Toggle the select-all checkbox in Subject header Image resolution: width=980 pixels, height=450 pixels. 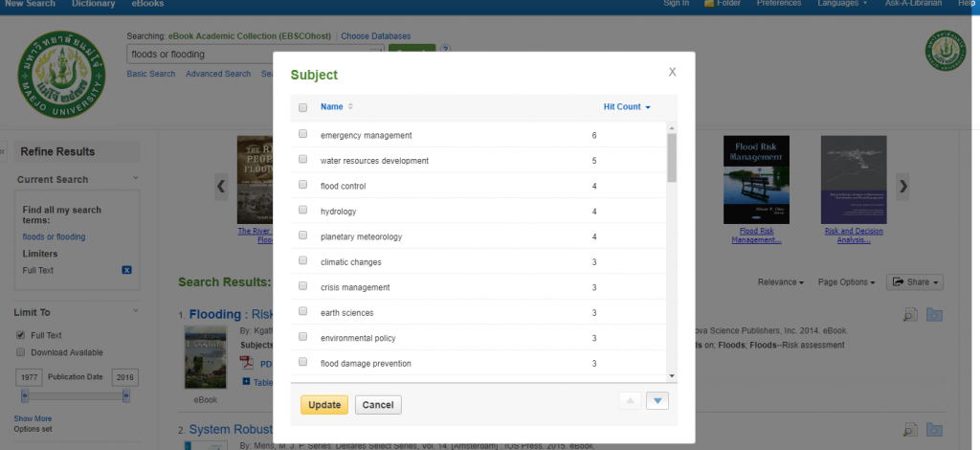(x=303, y=107)
